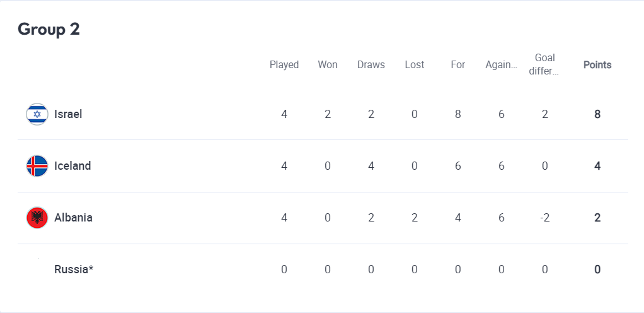Click the Israel flag icon
Image resolution: width=644 pixels, height=313 pixels.
click(37, 114)
